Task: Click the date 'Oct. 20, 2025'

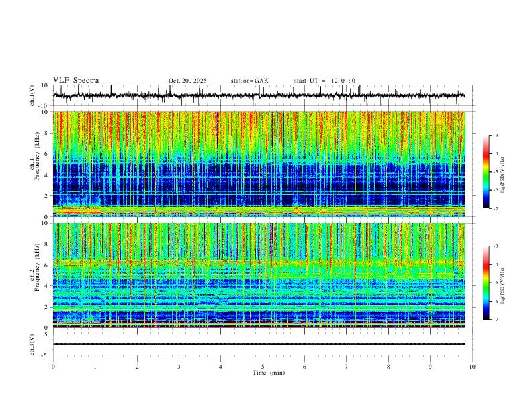Action: click(187, 81)
